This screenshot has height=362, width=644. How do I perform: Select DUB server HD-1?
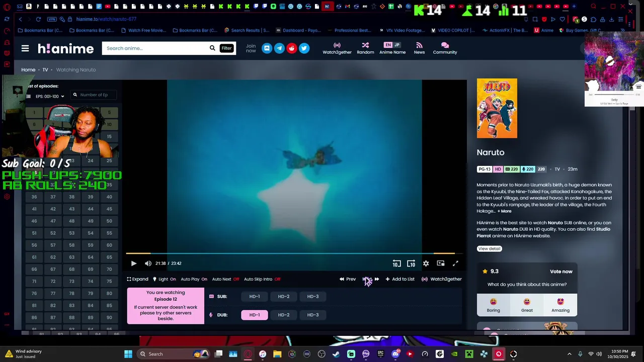[x=255, y=315]
